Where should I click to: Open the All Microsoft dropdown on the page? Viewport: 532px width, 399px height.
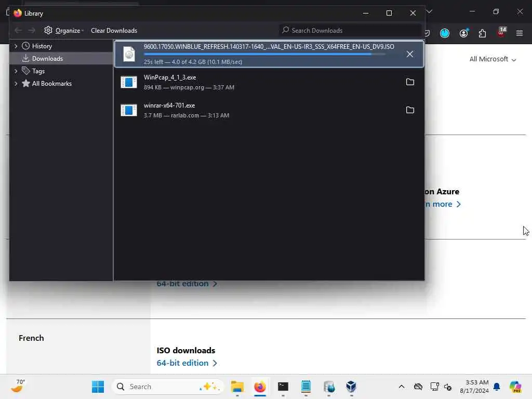[493, 59]
